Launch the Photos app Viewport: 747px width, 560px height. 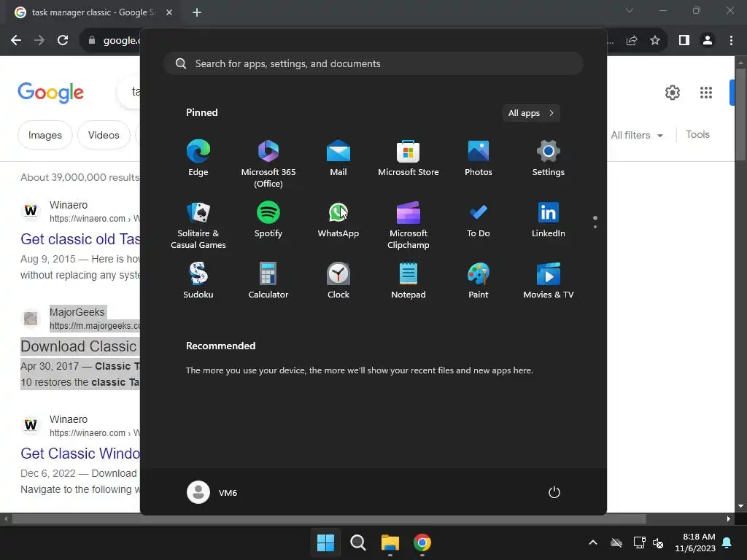click(479, 158)
